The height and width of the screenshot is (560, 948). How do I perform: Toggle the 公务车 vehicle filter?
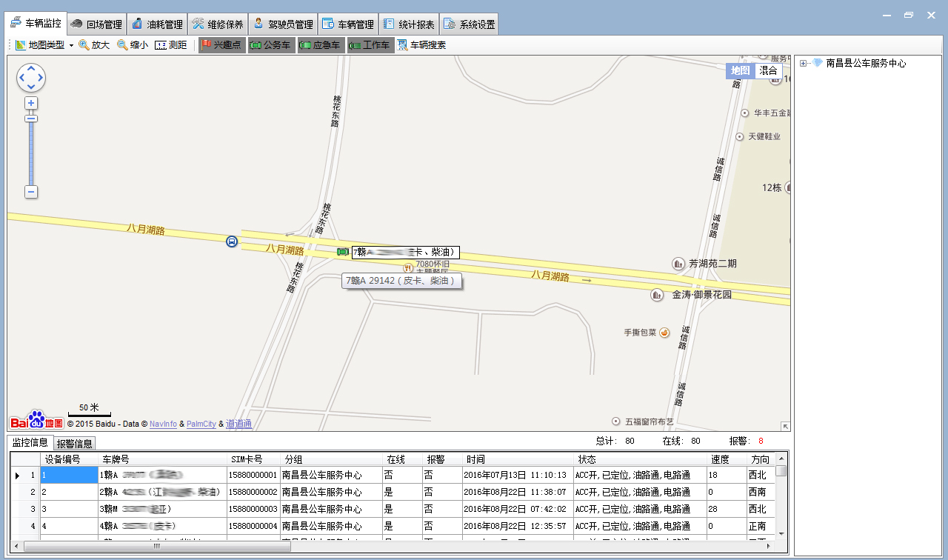tap(270, 45)
